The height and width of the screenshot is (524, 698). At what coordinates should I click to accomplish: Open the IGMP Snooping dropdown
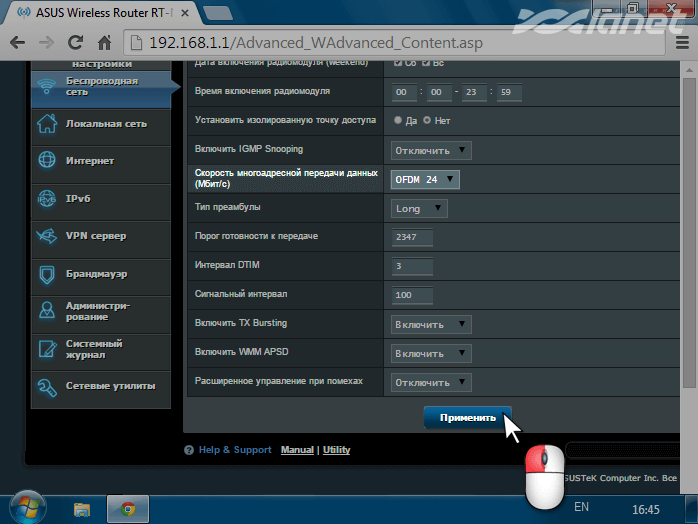430,150
